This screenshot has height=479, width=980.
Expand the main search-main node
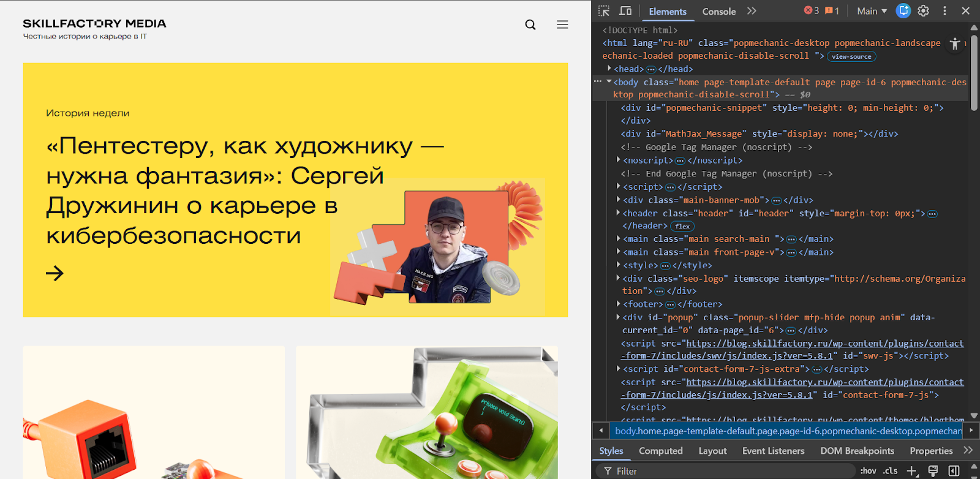pyautogui.click(x=618, y=239)
